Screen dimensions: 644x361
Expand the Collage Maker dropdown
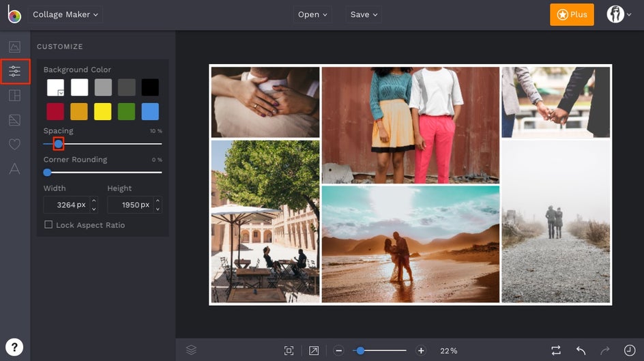coord(65,14)
